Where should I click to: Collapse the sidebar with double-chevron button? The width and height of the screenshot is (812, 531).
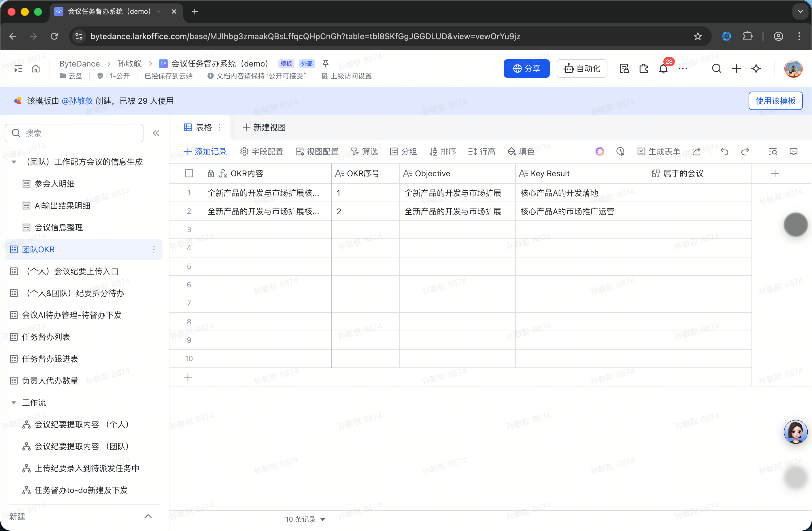[156, 133]
